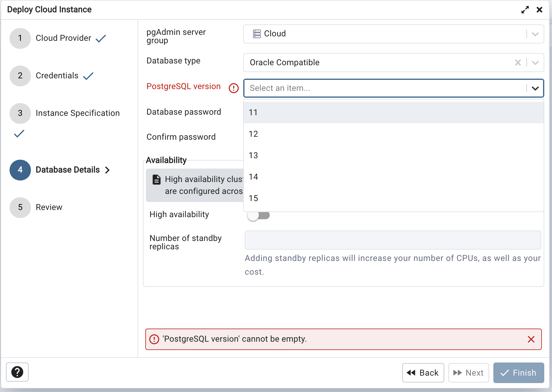Go to the Review step

[x=49, y=207]
